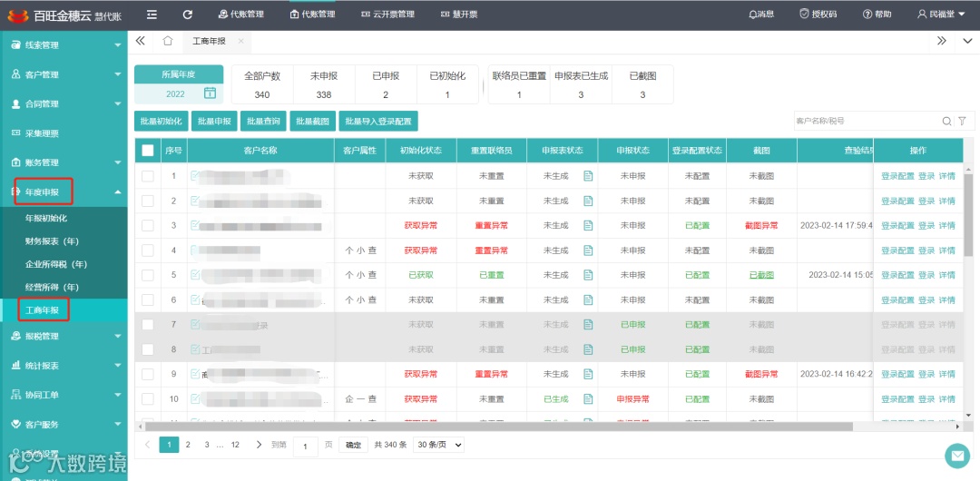Click double-right arrow to scroll tabs forward

click(942, 41)
